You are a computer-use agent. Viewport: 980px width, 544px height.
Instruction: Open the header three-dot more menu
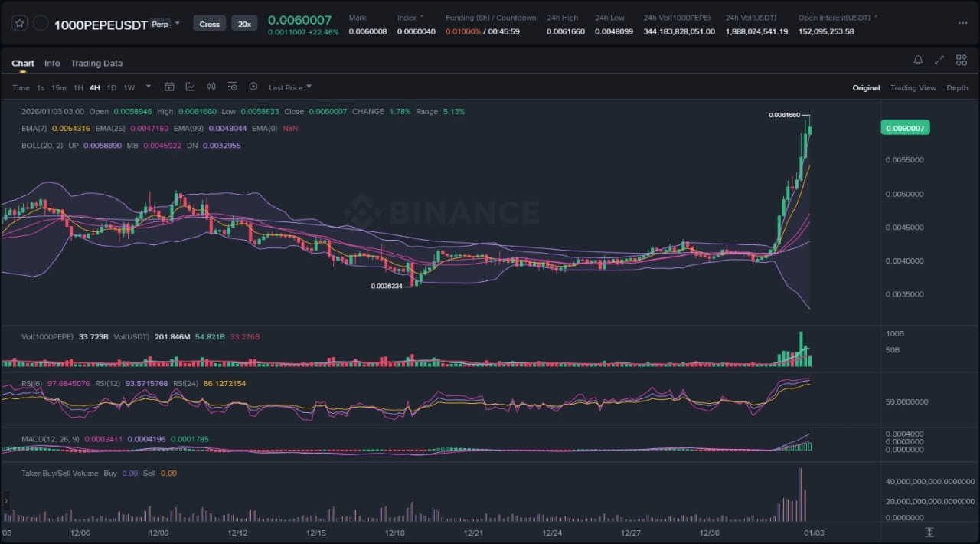coord(962,23)
